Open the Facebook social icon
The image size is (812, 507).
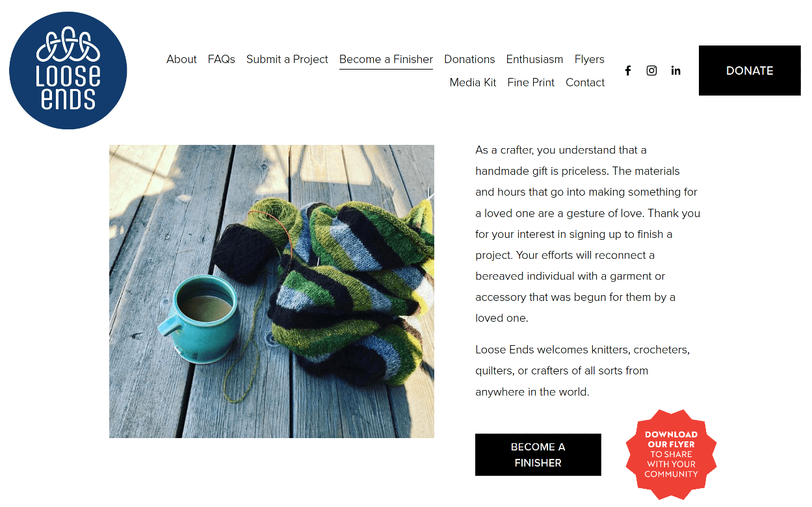pos(628,71)
